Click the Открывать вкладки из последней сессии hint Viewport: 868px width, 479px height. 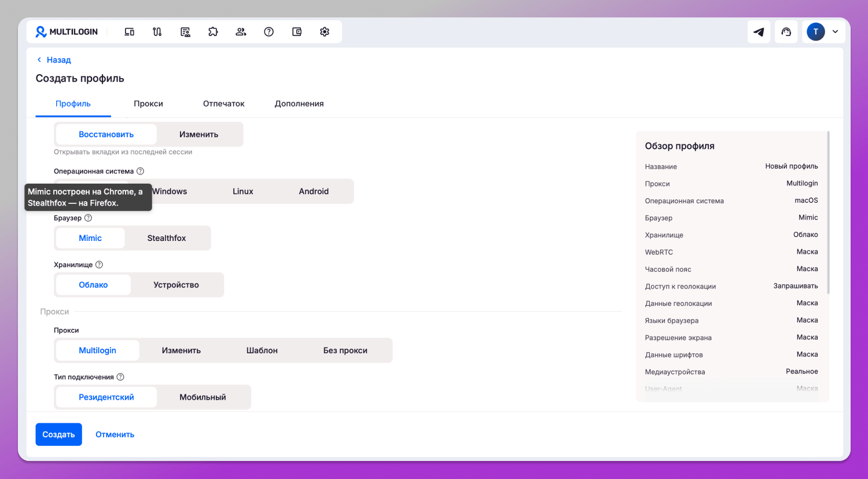point(123,152)
